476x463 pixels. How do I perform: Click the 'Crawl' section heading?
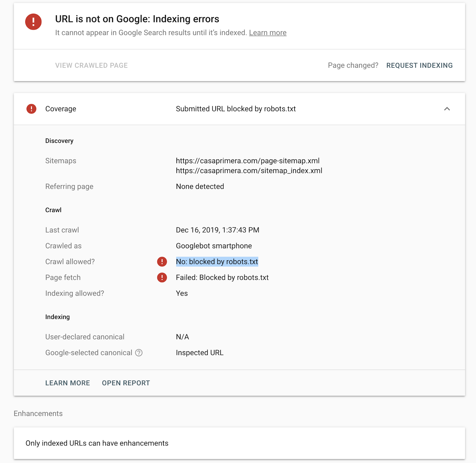53,210
